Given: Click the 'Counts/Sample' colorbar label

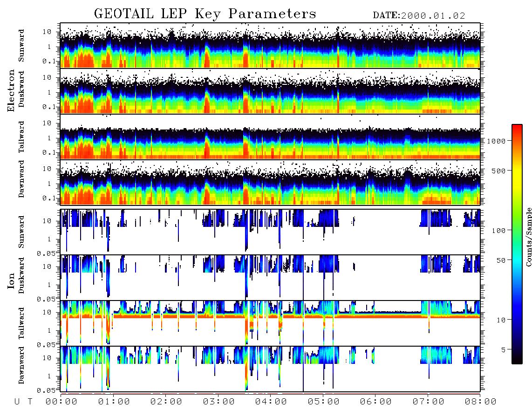Looking at the screenshot, I should [x=529, y=237].
